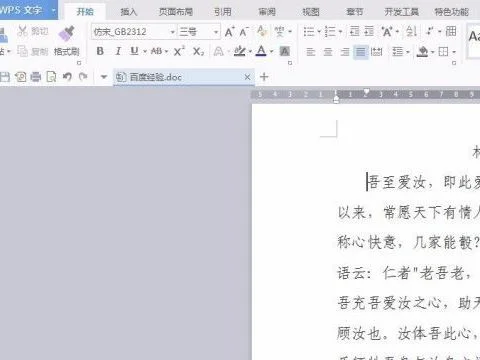Expand the line spacing dropdown arrow
Screen dimensions: 480x360
[408, 52]
